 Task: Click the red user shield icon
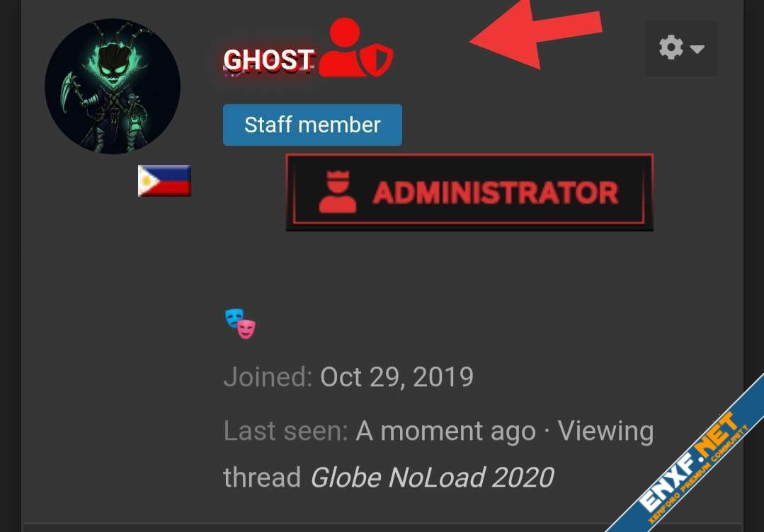point(355,47)
